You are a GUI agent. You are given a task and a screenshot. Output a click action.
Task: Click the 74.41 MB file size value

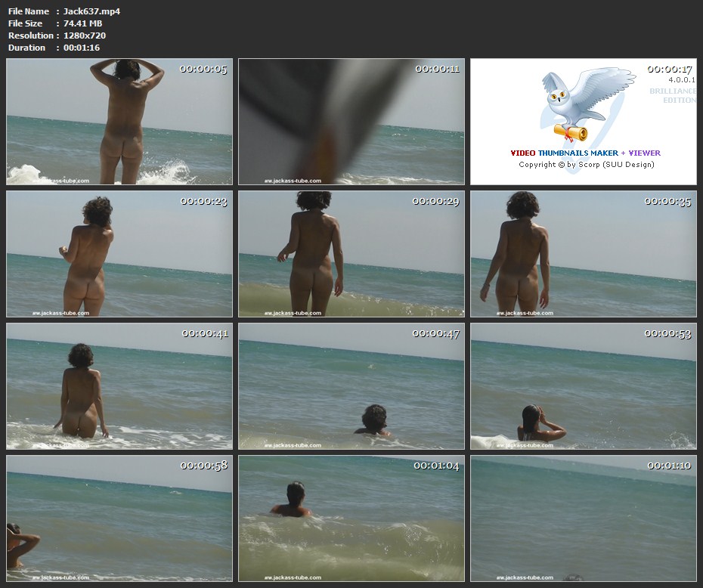click(x=82, y=23)
